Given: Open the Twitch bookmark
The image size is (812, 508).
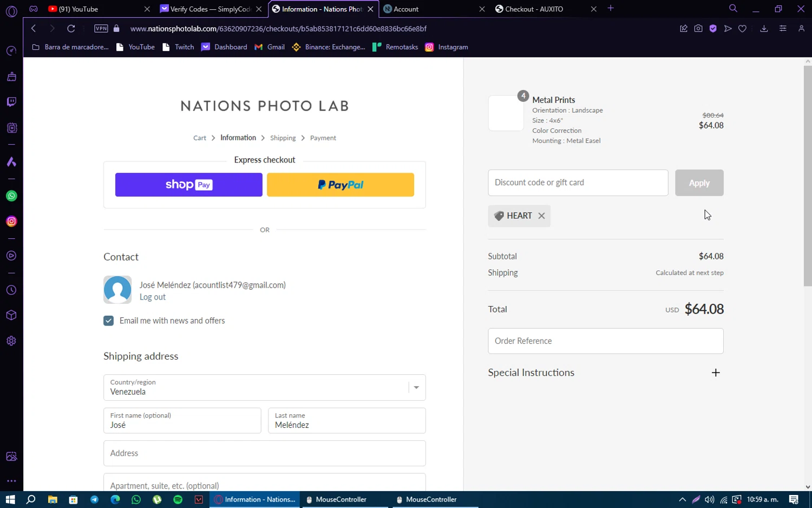Looking at the screenshot, I should [x=178, y=47].
